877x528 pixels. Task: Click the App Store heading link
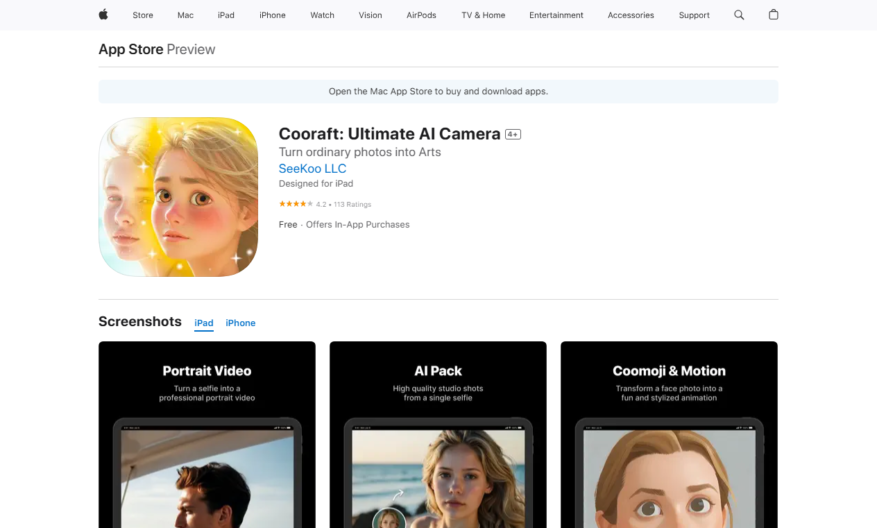click(x=131, y=49)
